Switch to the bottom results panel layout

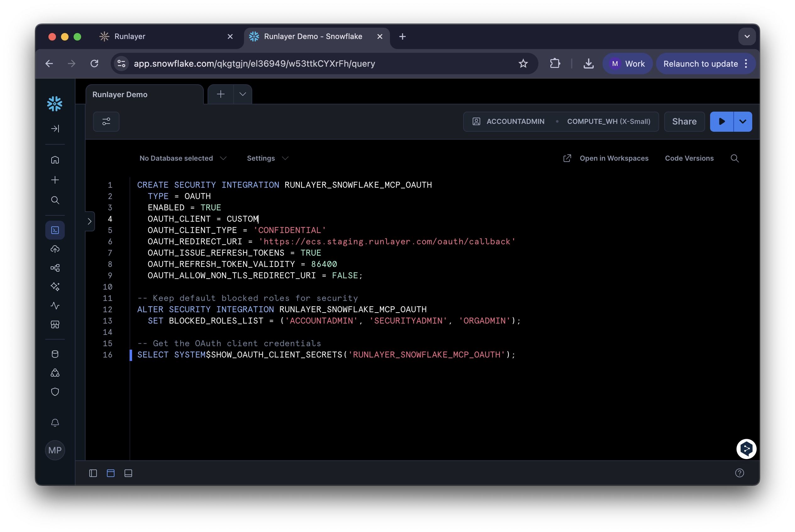click(128, 473)
